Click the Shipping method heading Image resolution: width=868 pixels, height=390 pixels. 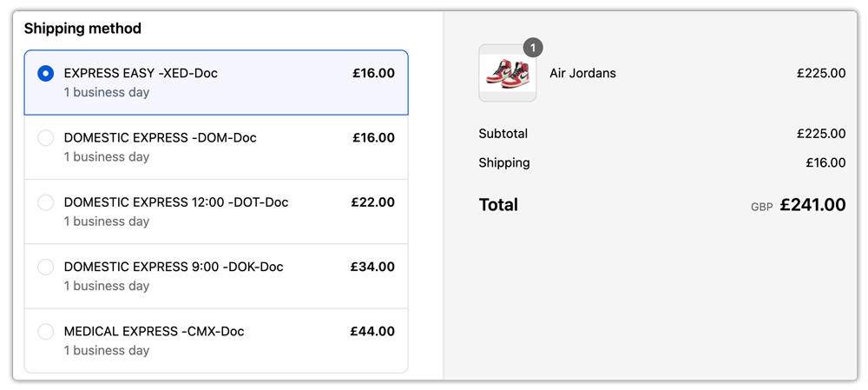point(82,29)
